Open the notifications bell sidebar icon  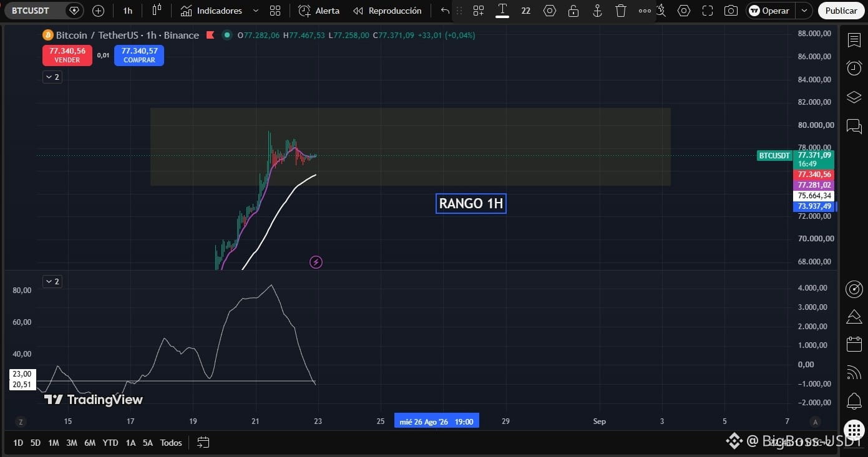pyautogui.click(x=854, y=401)
